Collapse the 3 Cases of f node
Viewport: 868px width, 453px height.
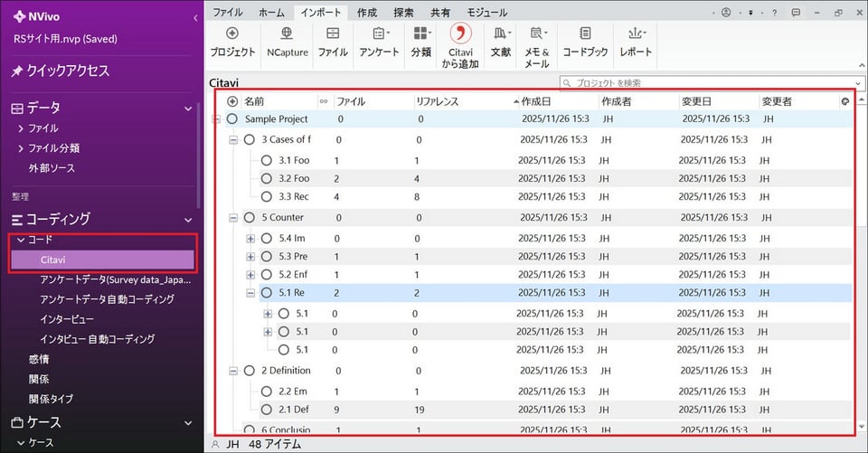pyautogui.click(x=233, y=140)
